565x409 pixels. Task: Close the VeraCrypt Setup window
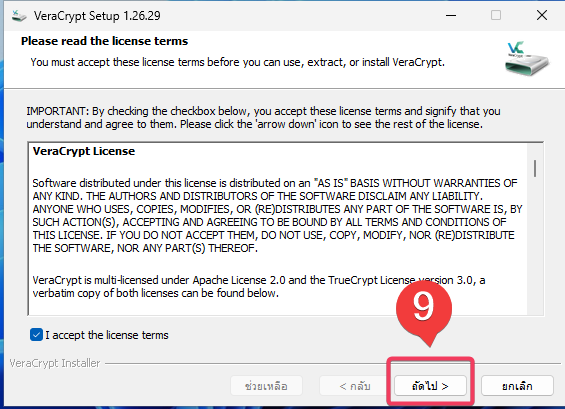pyautogui.click(x=542, y=15)
